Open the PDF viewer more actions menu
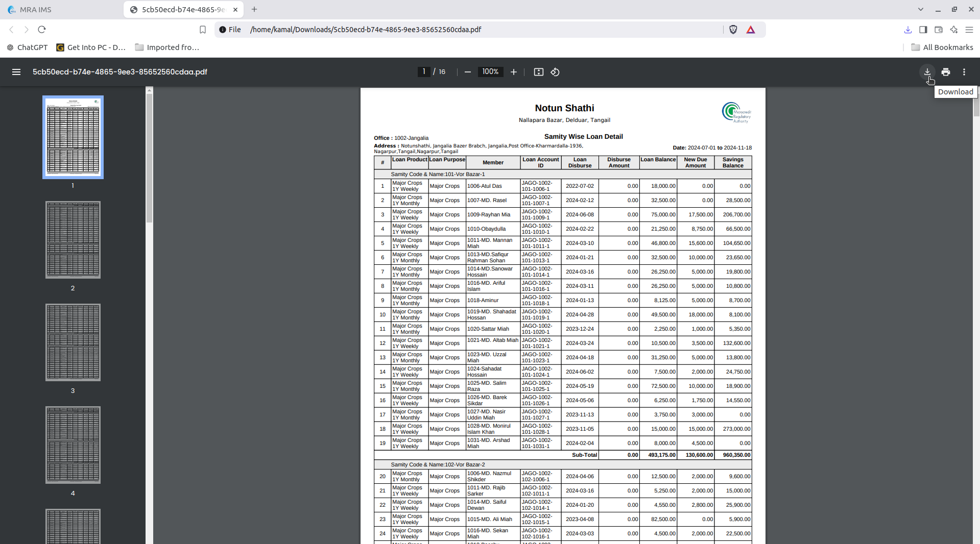The height and width of the screenshot is (544, 980). [964, 72]
